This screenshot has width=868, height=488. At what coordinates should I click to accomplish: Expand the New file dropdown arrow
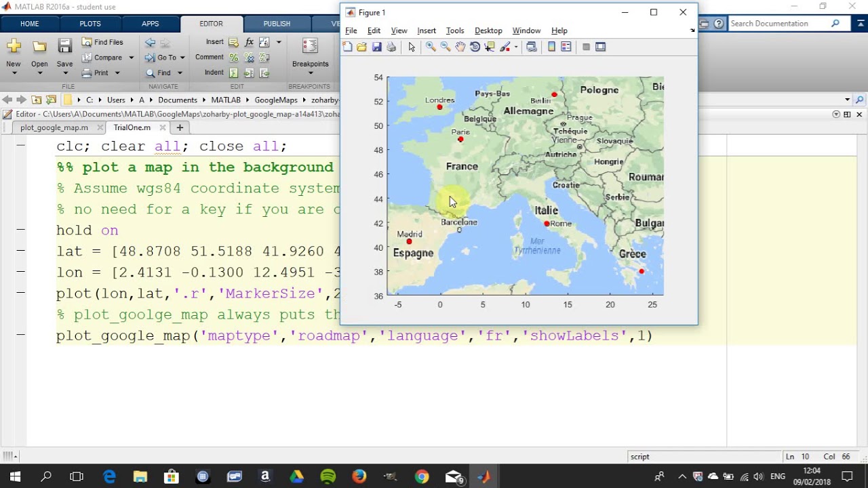coord(14,73)
